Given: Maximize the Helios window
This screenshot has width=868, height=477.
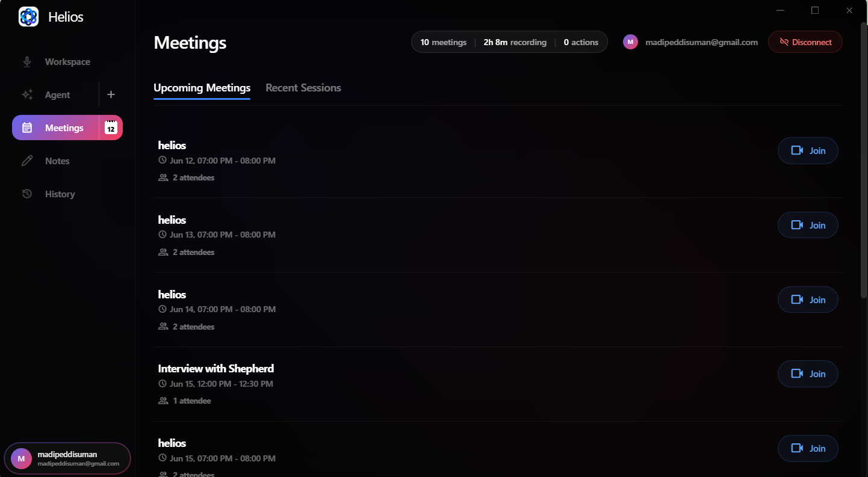Looking at the screenshot, I should click(x=815, y=10).
